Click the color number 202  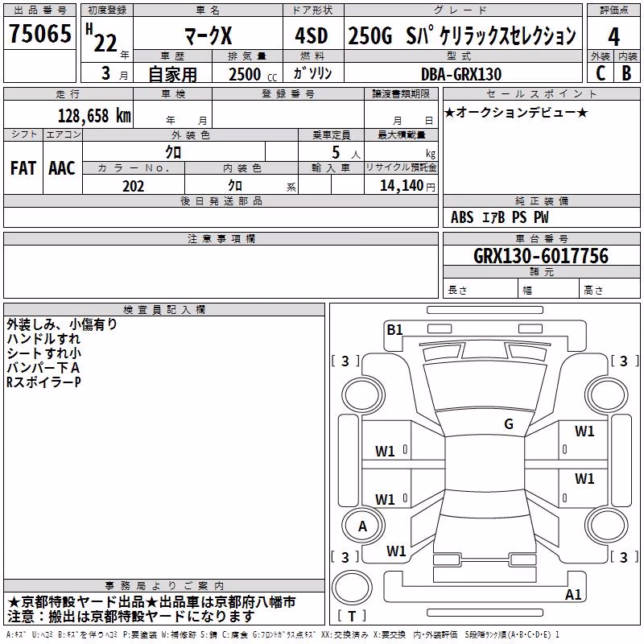point(133,186)
